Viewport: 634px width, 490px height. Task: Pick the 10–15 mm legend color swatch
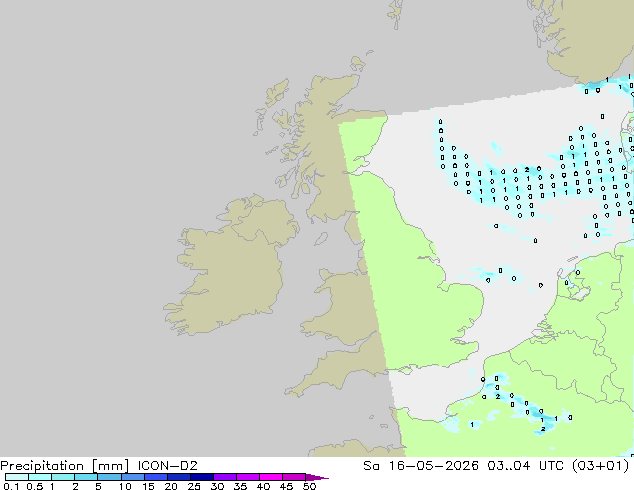tap(132, 477)
